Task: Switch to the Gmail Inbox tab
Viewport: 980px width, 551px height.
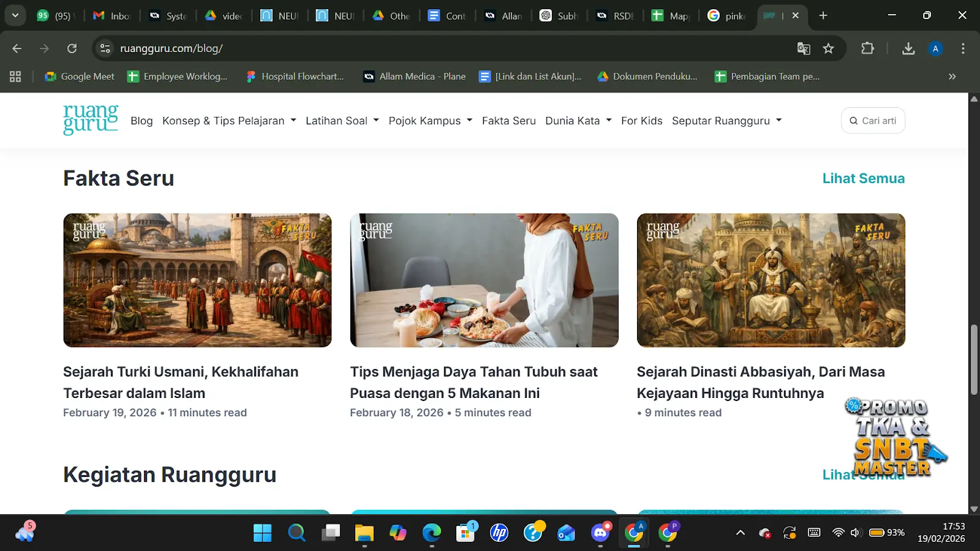Action: click(111, 16)
